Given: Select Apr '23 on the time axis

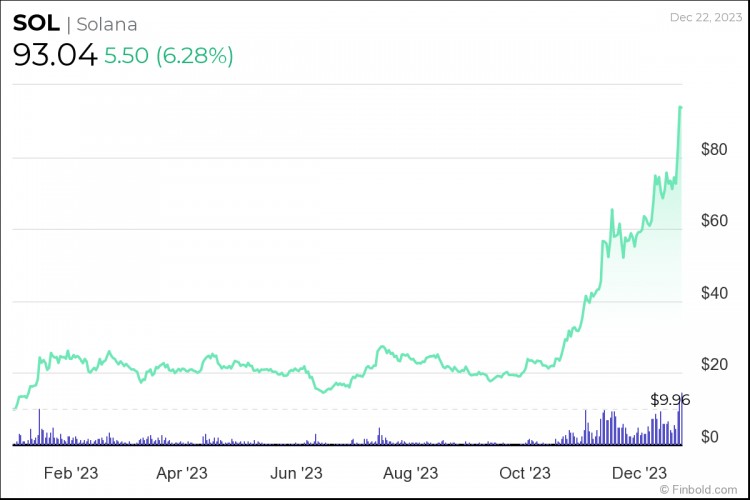Looking at the screenshot, I should click(183, 472).
